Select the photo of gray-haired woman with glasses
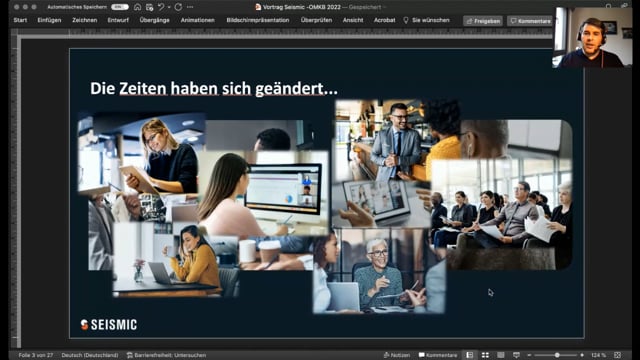 pos(379,271)
